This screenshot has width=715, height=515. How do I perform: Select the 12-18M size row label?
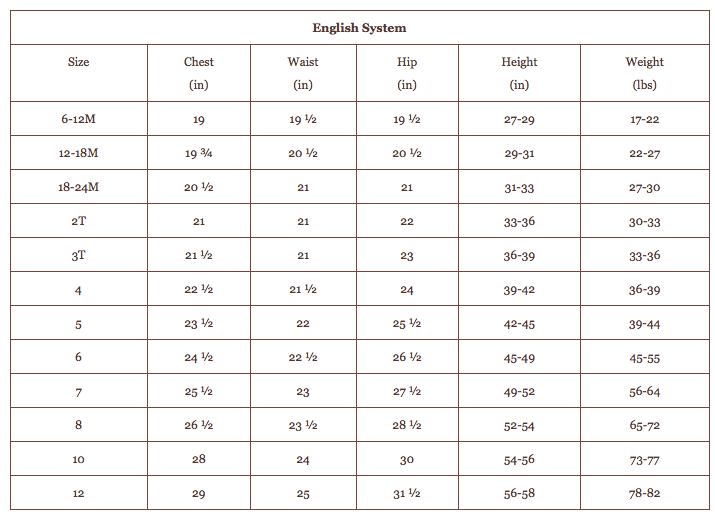[78, 153]
